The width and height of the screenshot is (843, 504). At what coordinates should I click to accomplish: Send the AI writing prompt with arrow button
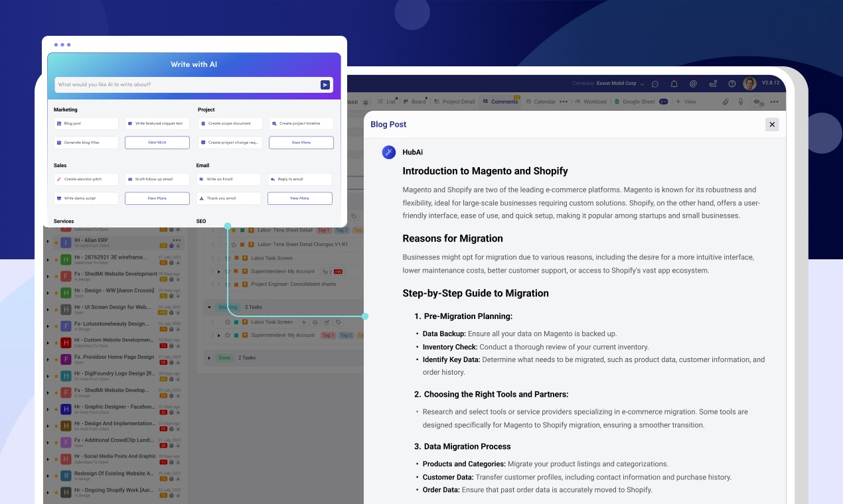325,85
